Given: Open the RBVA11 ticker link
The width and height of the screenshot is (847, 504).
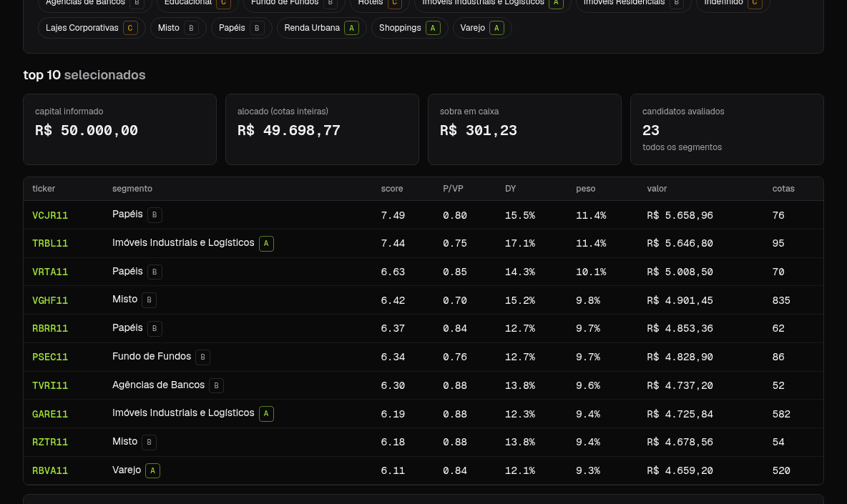Looking at the screenshot, I should [50, 471].
